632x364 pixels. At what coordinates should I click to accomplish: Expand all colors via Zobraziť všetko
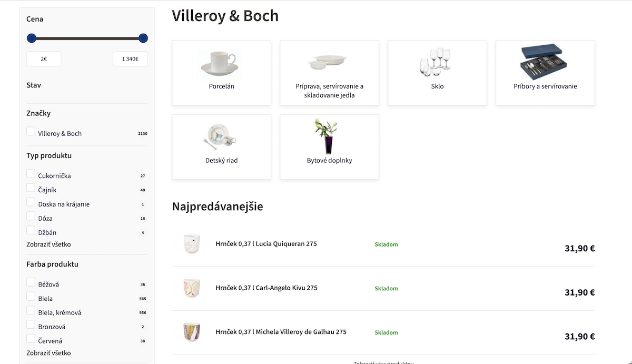point(48,353)
